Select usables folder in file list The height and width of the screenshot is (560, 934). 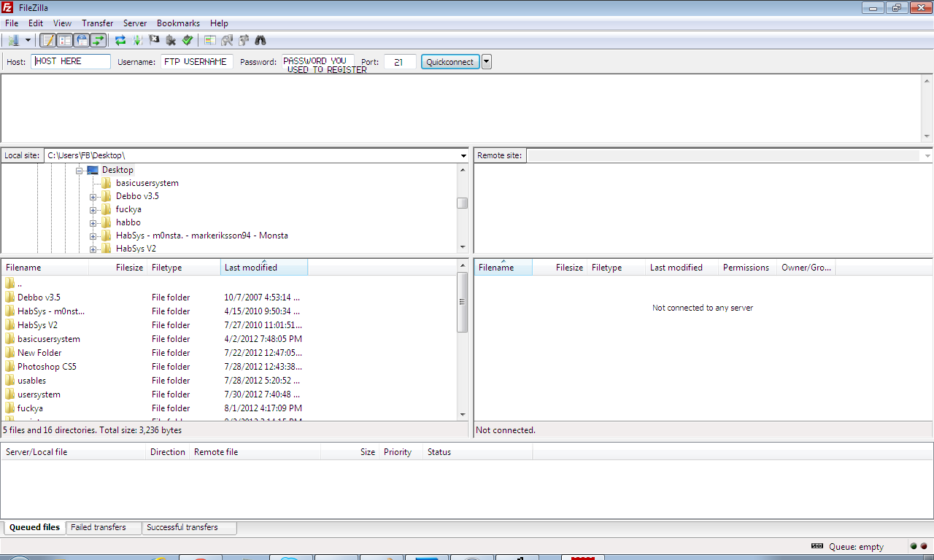click(31, 381)
